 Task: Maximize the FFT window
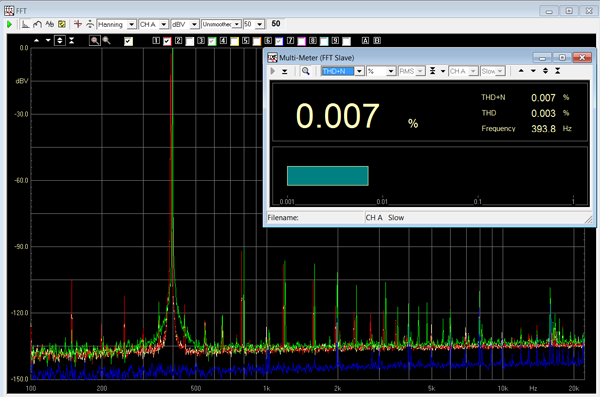click(569, 11)
